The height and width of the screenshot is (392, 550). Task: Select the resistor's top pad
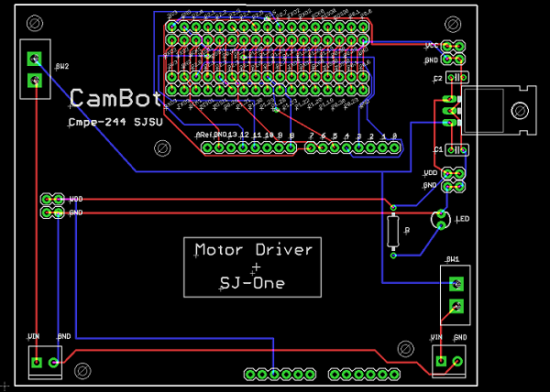(x=393, y=207)
